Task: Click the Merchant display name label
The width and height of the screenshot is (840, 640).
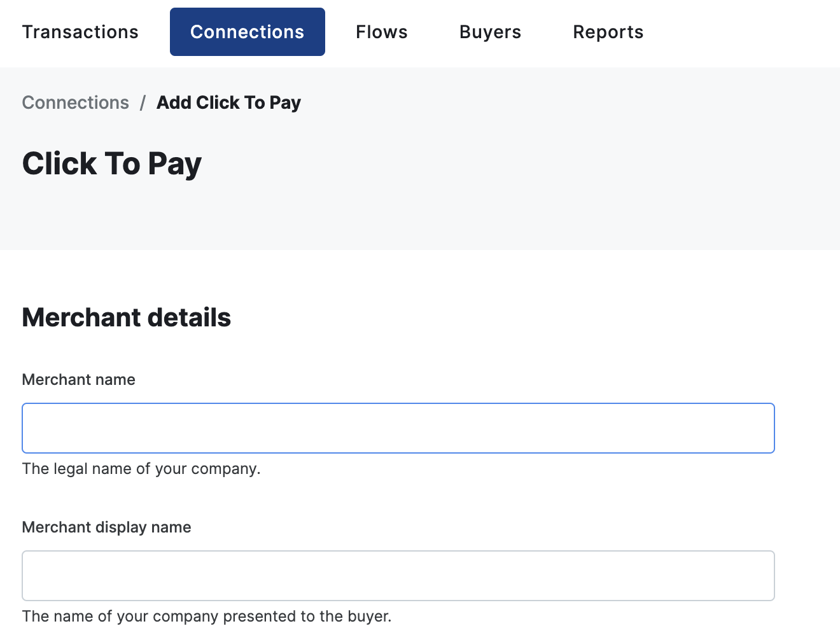Action: click(x=106, y=527)
